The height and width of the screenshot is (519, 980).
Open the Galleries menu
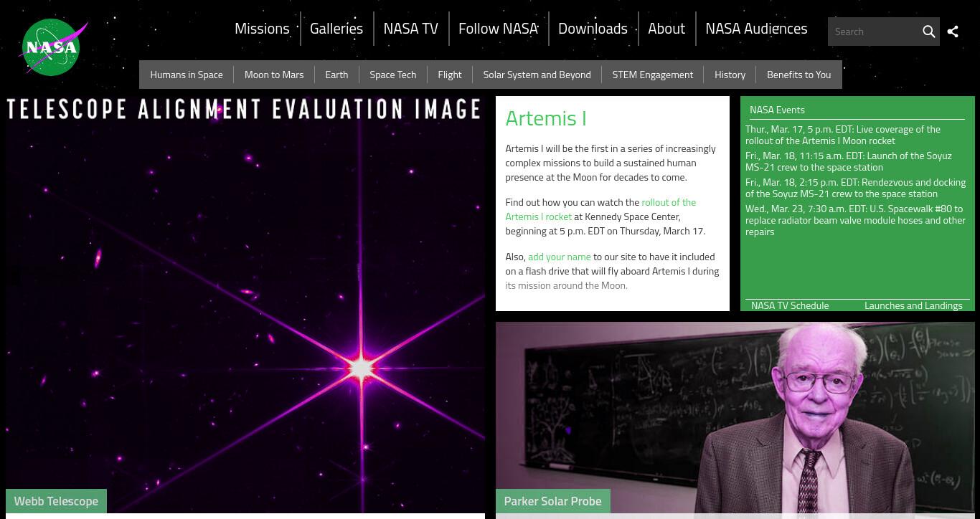336,29
